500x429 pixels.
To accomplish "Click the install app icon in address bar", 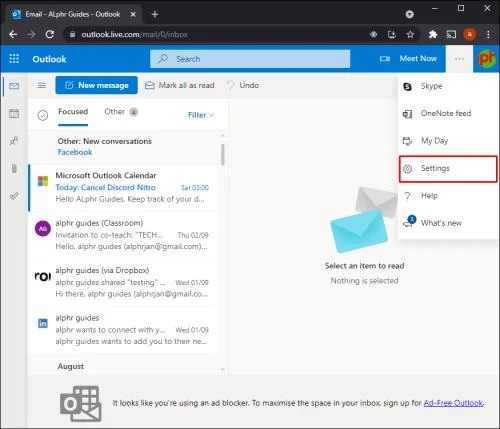I will pos(392,34).
